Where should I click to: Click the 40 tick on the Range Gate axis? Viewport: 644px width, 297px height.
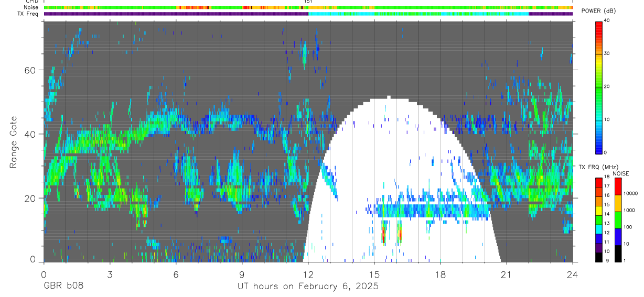pos(31,134)
